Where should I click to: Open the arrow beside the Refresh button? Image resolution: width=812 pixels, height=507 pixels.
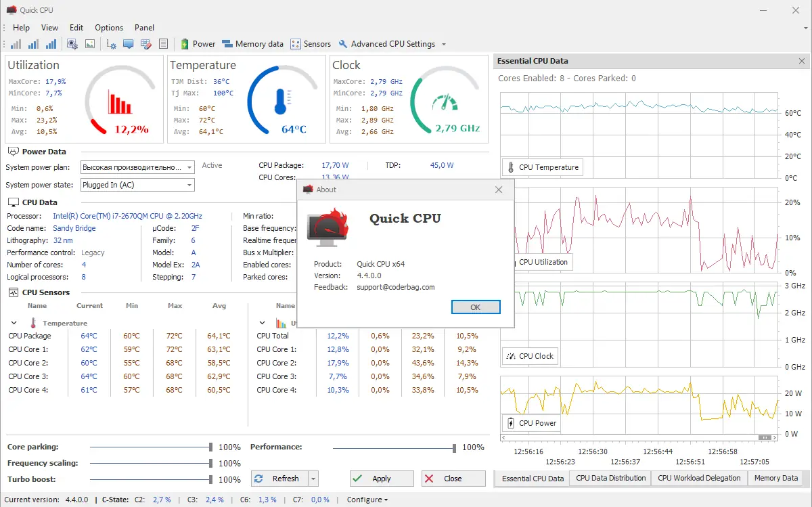click(313, 479)
